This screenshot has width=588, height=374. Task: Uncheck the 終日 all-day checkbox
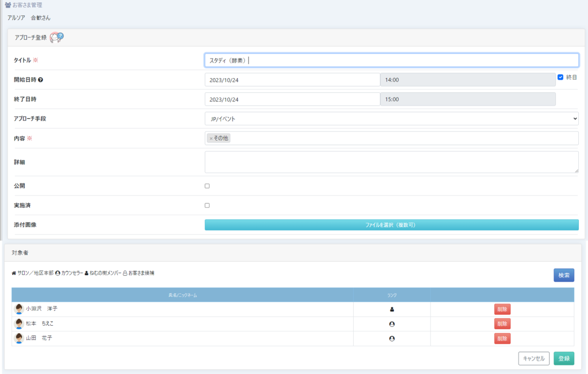pos(560,77)
